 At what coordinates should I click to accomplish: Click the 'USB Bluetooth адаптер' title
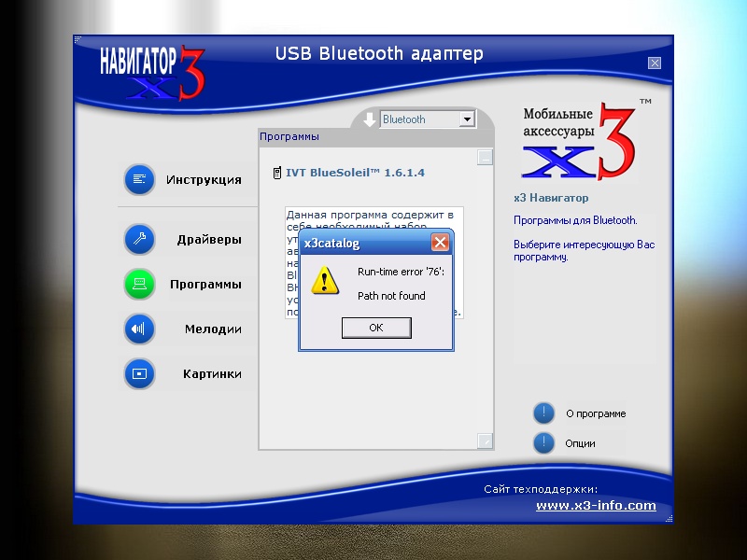coord(379,53)
